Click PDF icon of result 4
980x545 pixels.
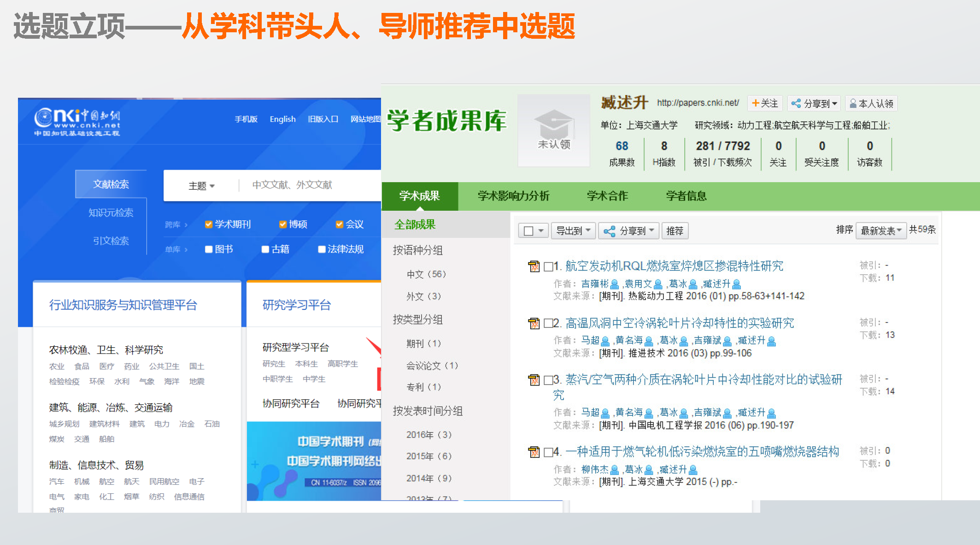pos(534,452)
